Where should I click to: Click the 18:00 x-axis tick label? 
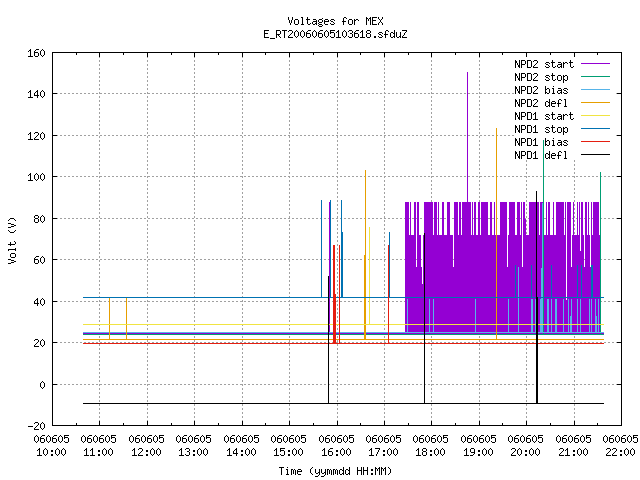pyautogui.click(x=430, y=452)
